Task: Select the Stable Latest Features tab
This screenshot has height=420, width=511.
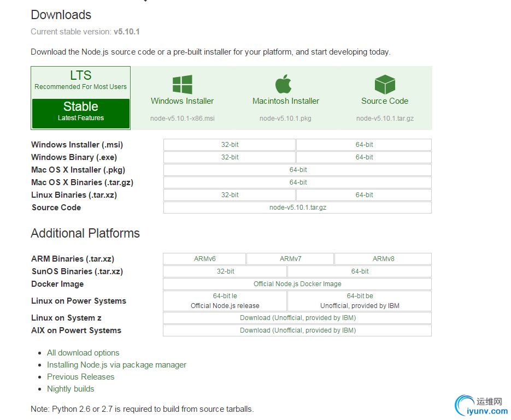Action: pyautogui.click(x=81, y=113)
